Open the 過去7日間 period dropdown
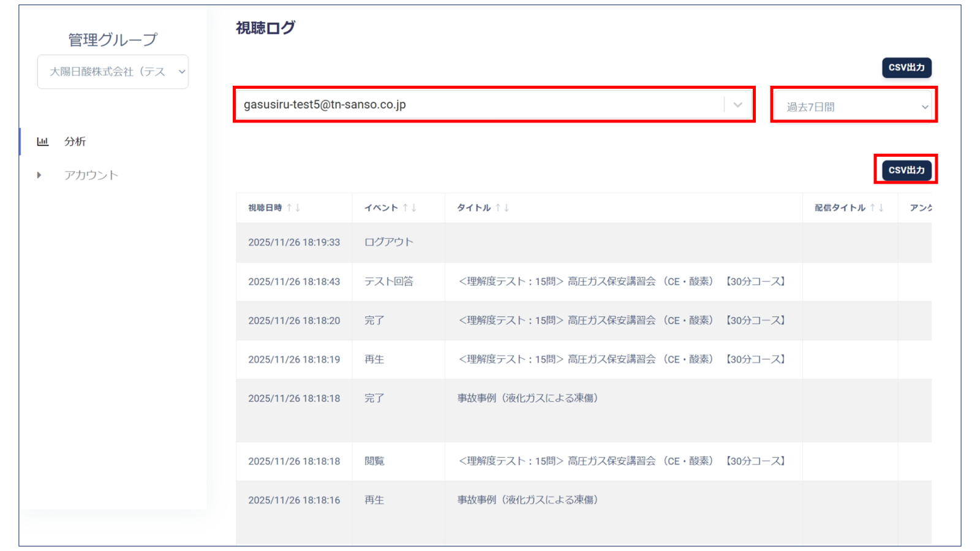The height and width of the screenshot is (551, 980). pyautogui.click(x=855, y=107)
